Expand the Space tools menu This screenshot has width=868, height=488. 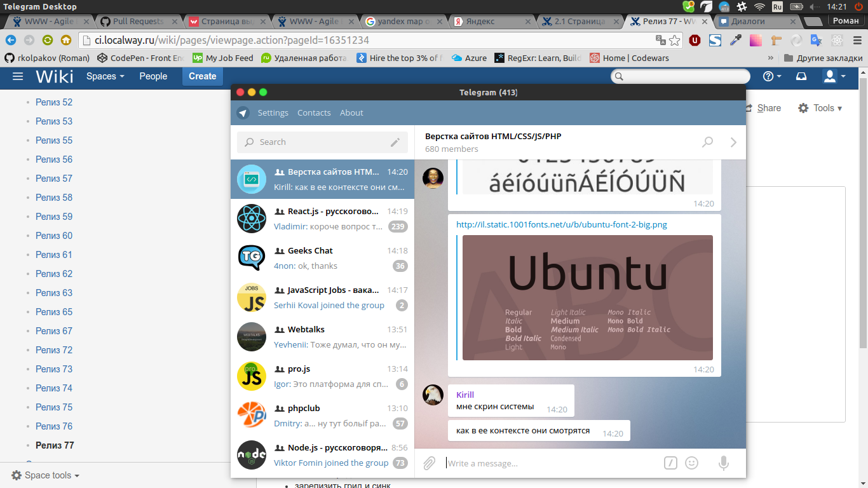[46, 475]
